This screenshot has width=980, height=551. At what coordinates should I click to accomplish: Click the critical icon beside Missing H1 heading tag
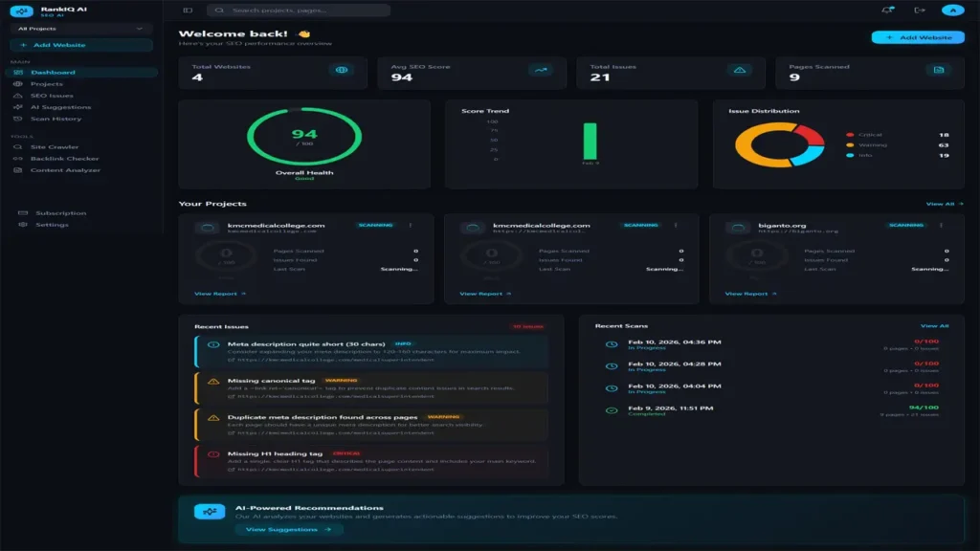tap(213, 454)
